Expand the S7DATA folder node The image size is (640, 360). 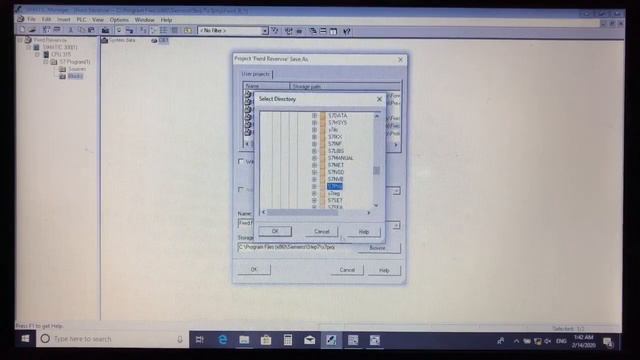click(314, 116)
